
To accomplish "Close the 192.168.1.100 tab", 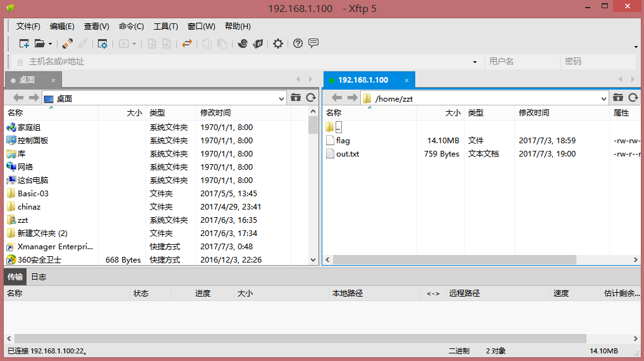I will click(406, 80).
